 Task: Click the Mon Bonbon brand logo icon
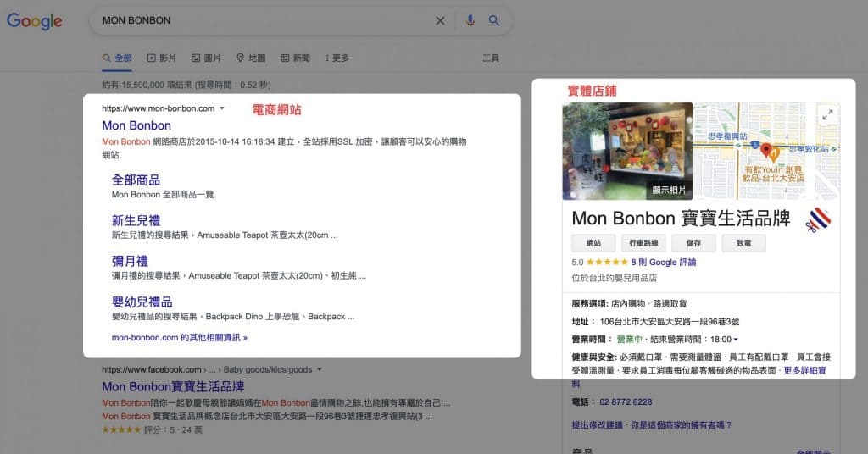pos(819,219)
